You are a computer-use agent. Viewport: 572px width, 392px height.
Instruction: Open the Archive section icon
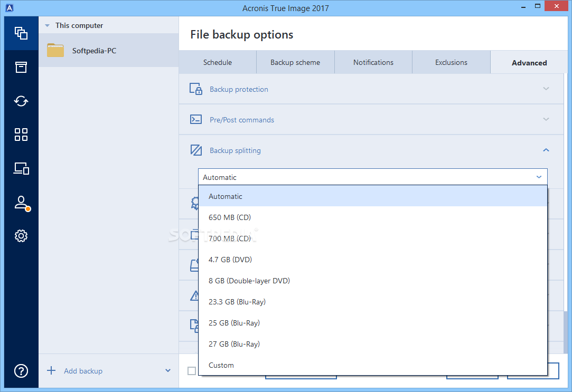pyautogui.click(x=21, y=67)
